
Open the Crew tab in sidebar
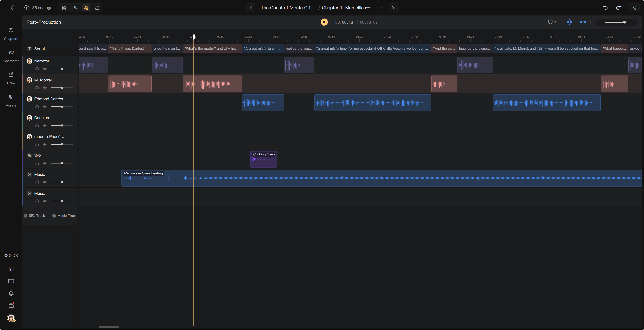click(11, 78)
